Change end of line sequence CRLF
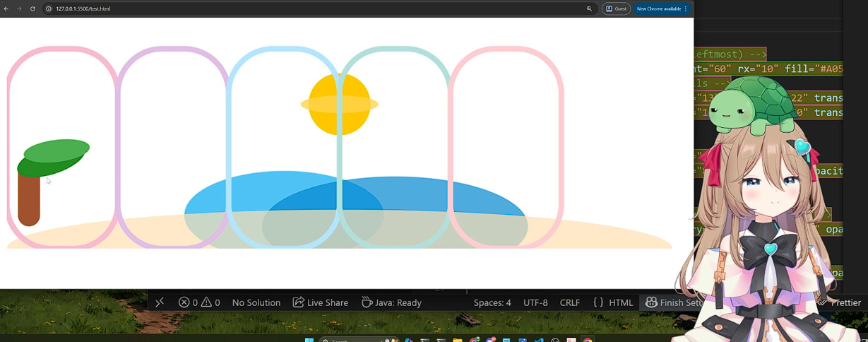 pos(570,302)
